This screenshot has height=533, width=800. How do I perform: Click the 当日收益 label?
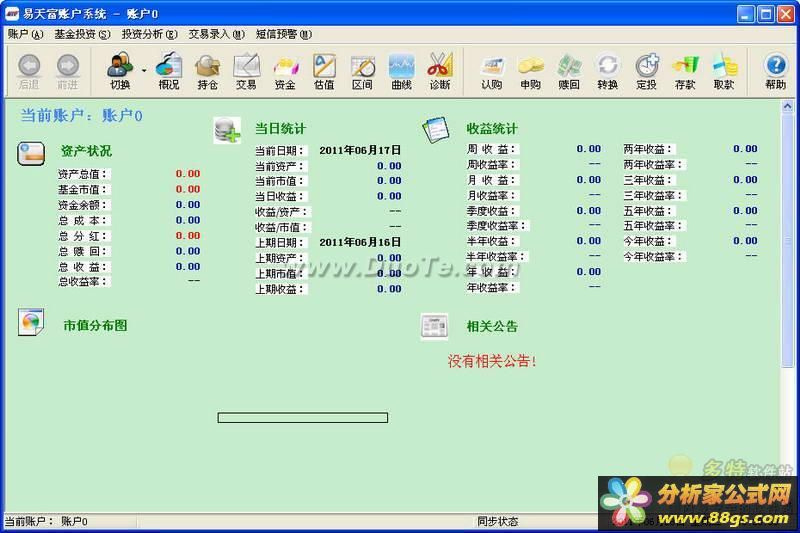pos(281,196)
